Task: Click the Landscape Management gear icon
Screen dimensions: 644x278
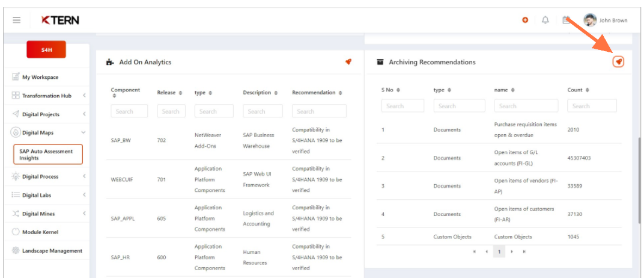Action: click(x=16, y=250)
